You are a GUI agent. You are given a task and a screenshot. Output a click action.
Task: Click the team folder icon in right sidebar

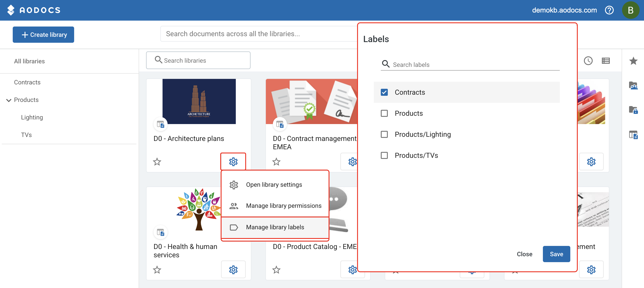pos(633,86)
